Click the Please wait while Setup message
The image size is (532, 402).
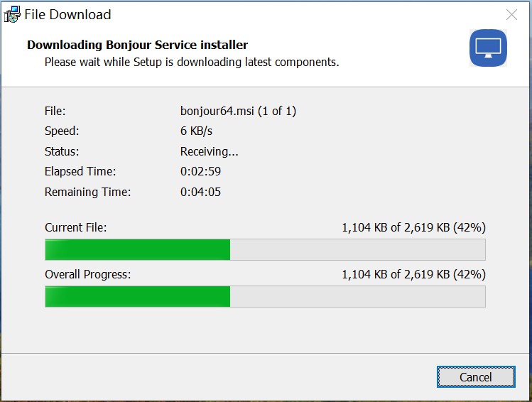click(x=192, y=62)
